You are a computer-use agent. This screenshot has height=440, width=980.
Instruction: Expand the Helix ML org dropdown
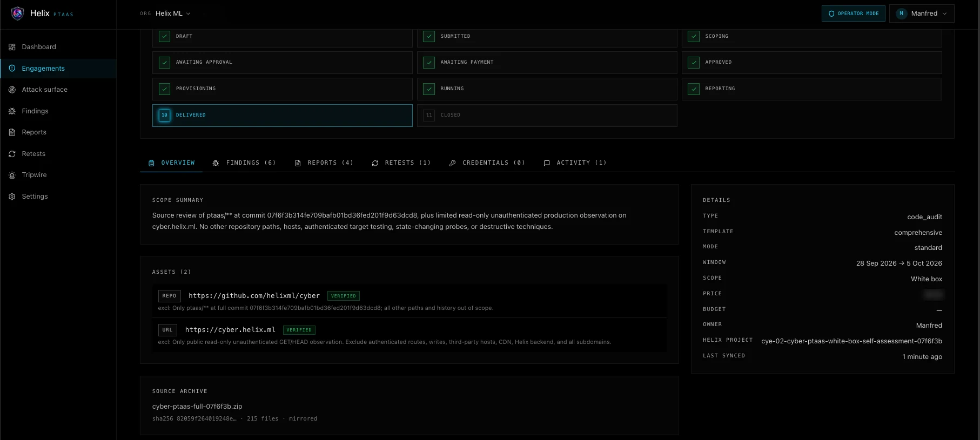click(x=173, y=13)
